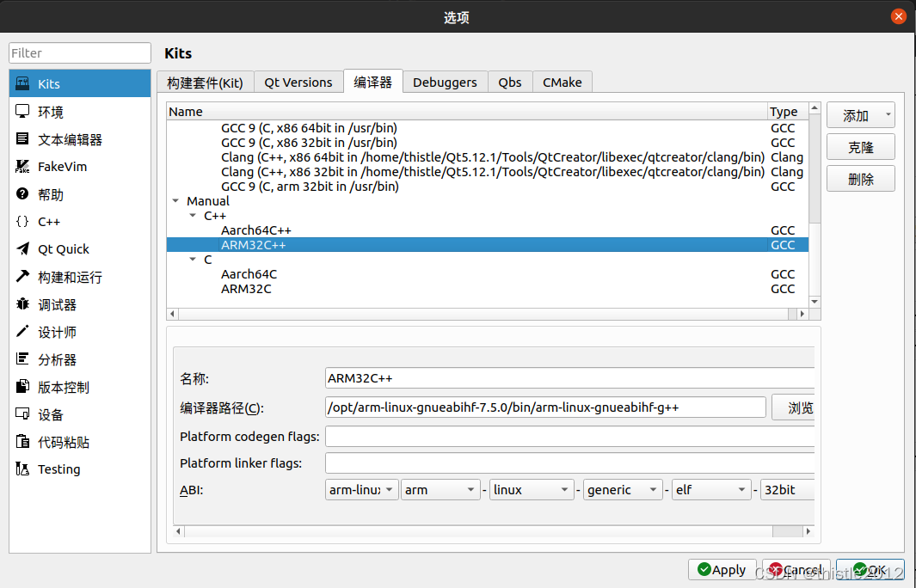916x588 pixels.
Task: Click the 名称 field containing ARM32C++
Action: click(569, 377)
